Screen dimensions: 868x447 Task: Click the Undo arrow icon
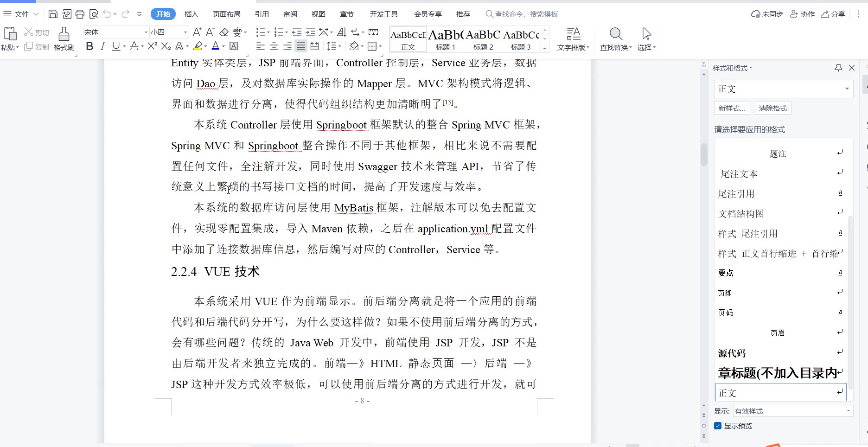point(107,14)
